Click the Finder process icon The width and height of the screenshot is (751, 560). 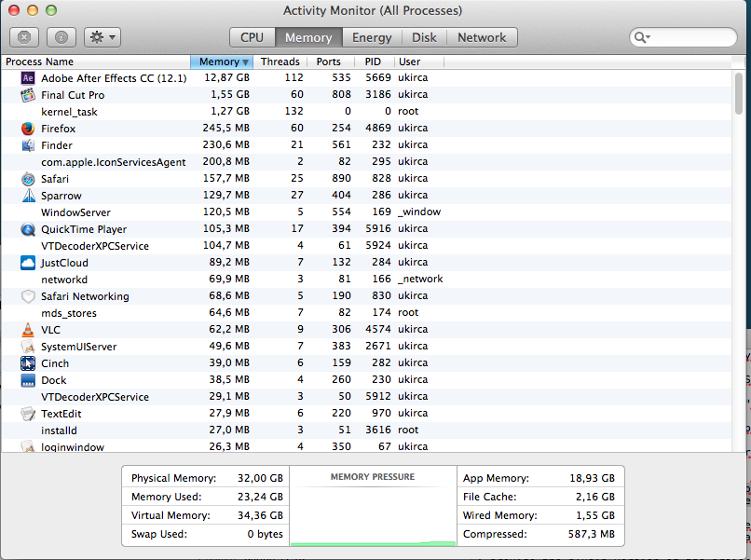click(28, 145)
